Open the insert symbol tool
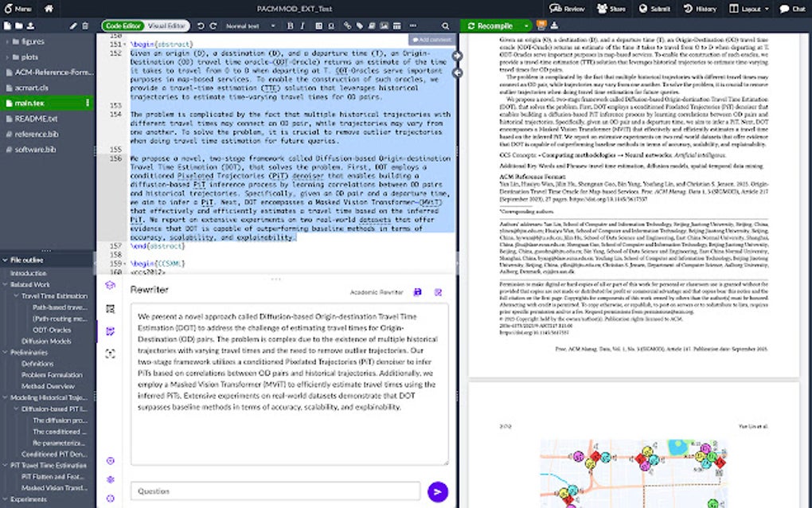812x508 pixels. pyautogui.click(x=331, y=26)
